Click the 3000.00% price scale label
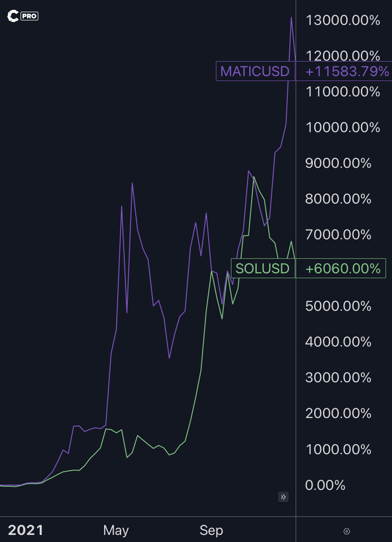Viewport: 392px width, 542px height. pyautogui.click(x=338, y=377)
